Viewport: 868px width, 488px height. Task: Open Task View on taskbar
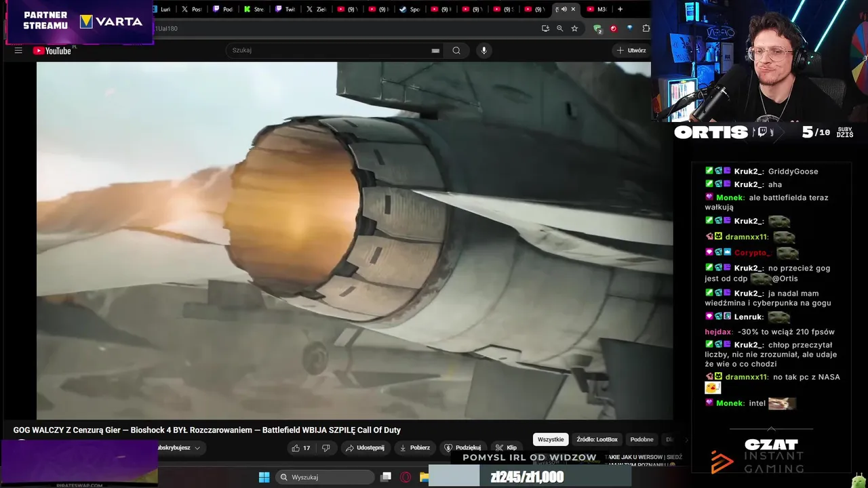point(386,477)
